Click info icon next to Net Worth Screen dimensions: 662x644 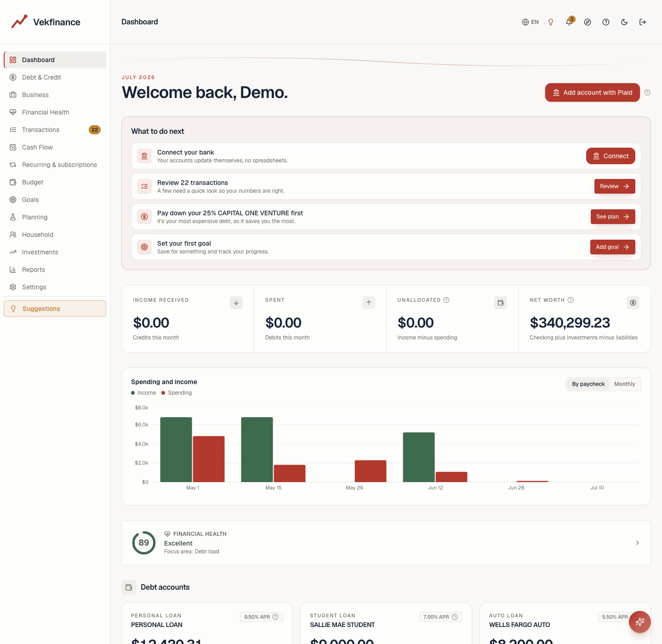[571, 300]
